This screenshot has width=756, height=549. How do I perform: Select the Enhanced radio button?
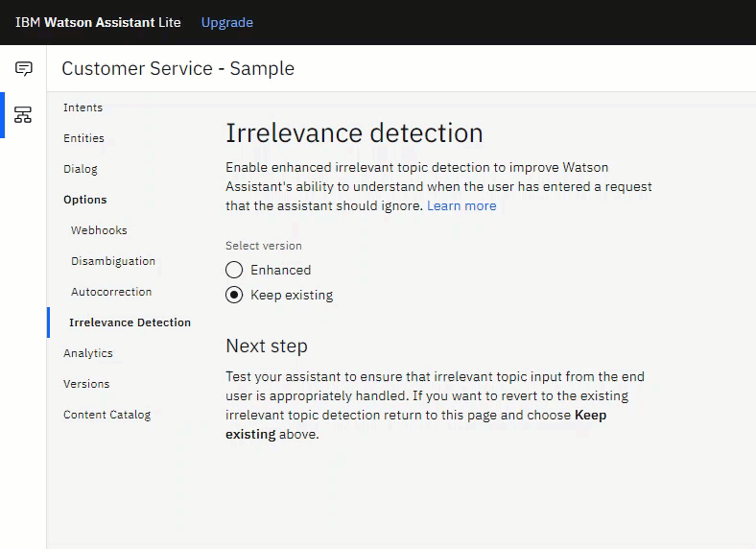click(x=234, y=270)
